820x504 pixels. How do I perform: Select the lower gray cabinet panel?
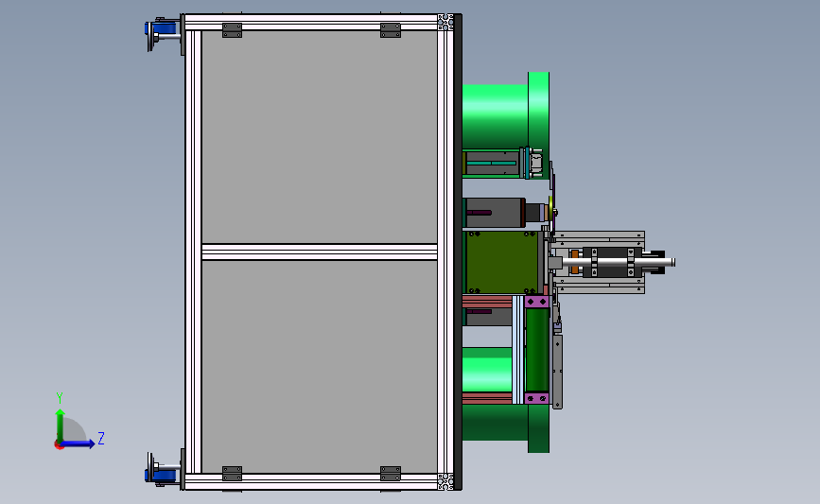(319, 367)
